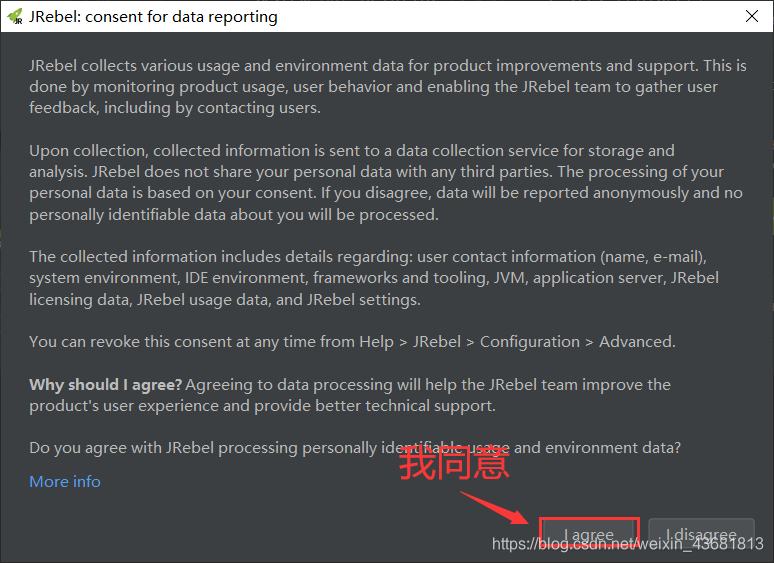The width and height of the screenshot is (774, 563).
Task: Open the More info link
Action: [x=65, y=482]
